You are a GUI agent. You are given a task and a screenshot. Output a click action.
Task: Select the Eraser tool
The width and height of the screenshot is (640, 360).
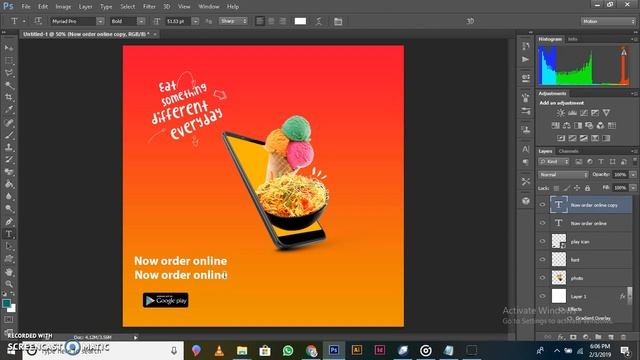click(9, 172)
